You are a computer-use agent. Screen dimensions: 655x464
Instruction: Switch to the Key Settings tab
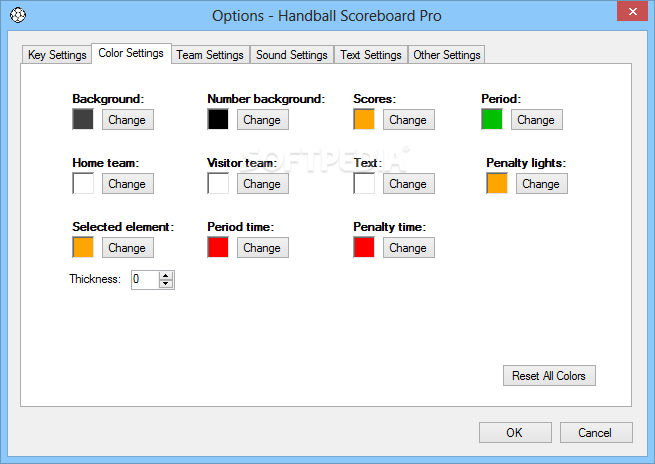coord(57,55)
